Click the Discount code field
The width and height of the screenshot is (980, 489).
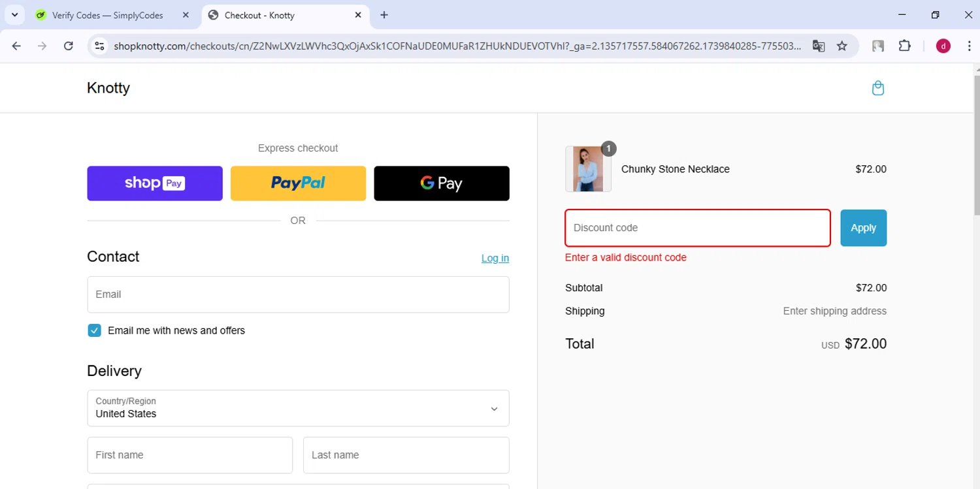point(698,228)
